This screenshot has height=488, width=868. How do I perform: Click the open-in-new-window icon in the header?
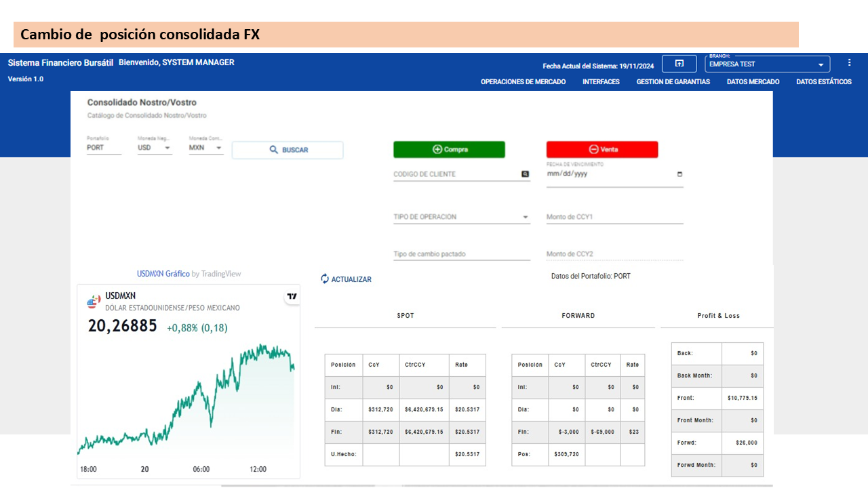679,63
